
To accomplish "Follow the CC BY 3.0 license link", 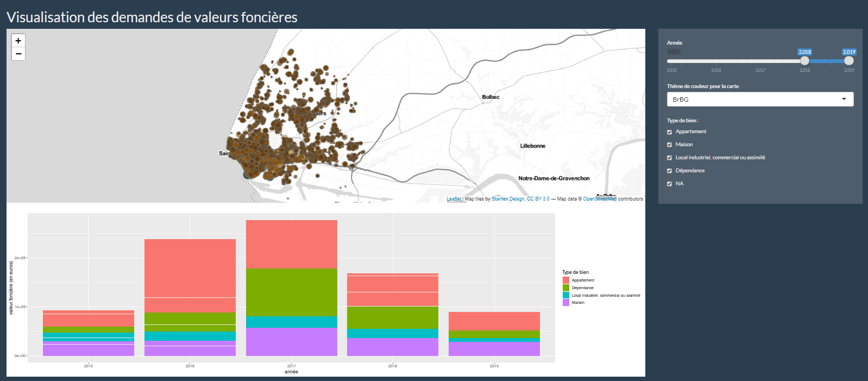I will (538, 199).
